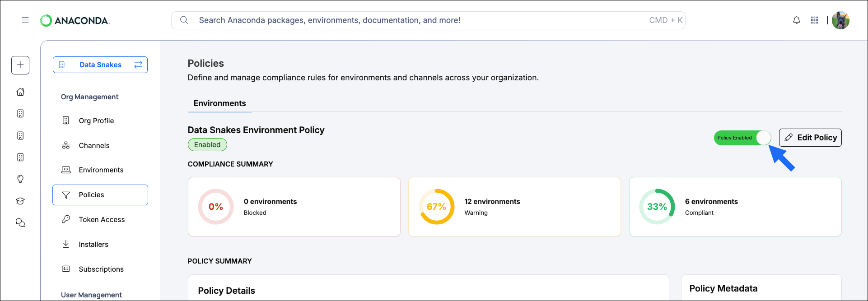Click the search magnifier icon
Image resolution: width=868 pixels, height=301 pixels.
(184, 20)
